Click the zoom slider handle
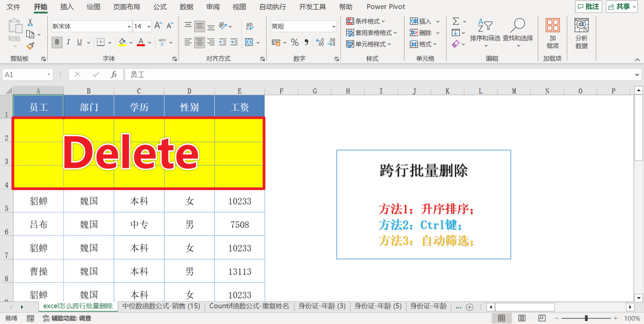Viewport: 644px width, 324px height. tap(586, 318)
